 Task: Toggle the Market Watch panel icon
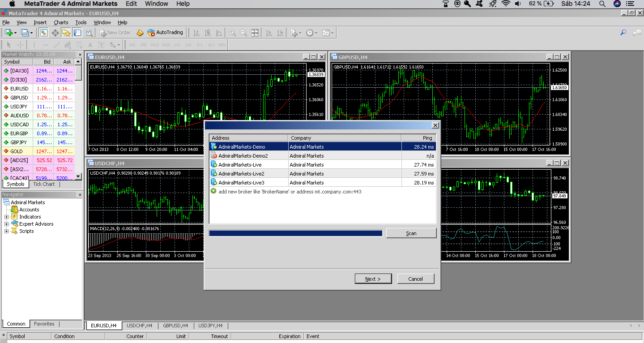43,33
